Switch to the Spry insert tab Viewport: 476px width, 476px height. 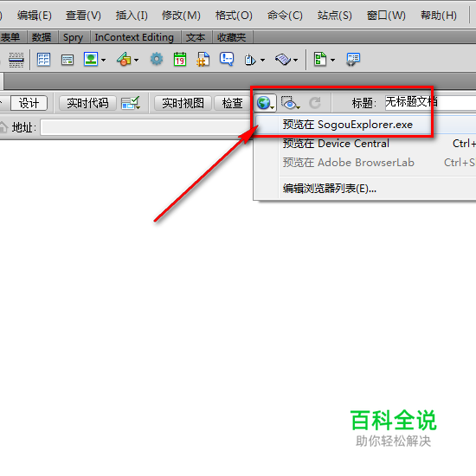73,37
